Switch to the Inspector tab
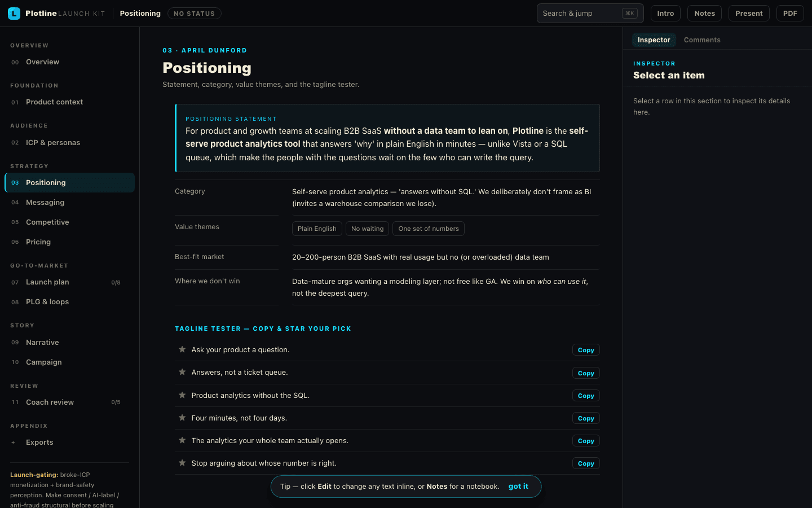This screenshot has height=508, width=812. click(654, 40)
